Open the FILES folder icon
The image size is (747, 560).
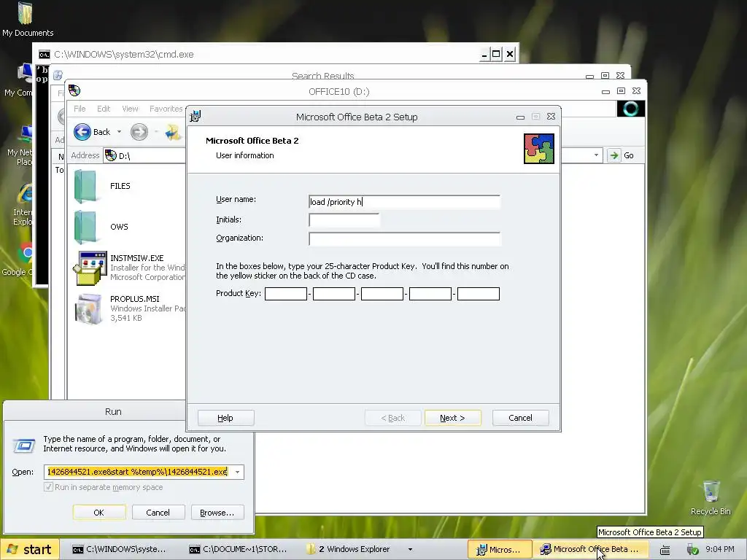click(x=86, y=186)
